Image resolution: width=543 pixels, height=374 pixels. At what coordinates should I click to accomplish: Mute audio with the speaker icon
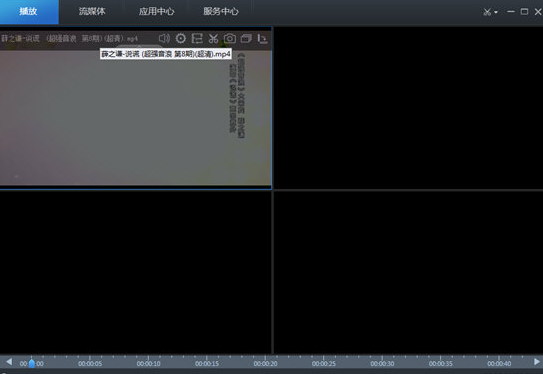click(x=164, y=38)
